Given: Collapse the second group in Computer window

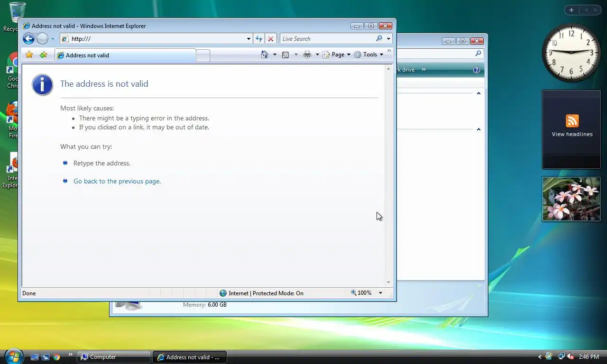Looking at the screenshot, I should [x=478, y=129].
